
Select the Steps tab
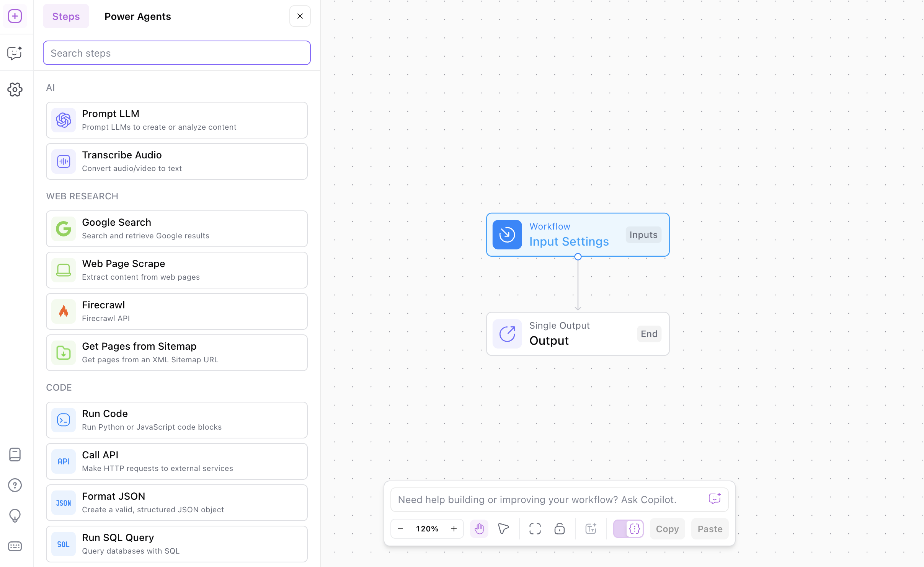(66, 16)
